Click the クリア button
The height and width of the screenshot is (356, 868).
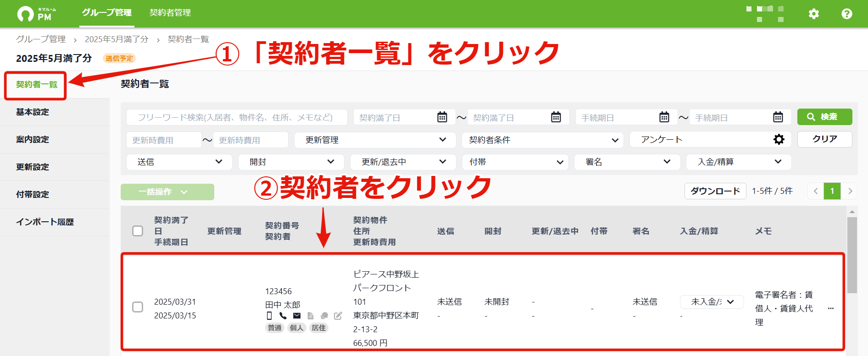[824, 139]
